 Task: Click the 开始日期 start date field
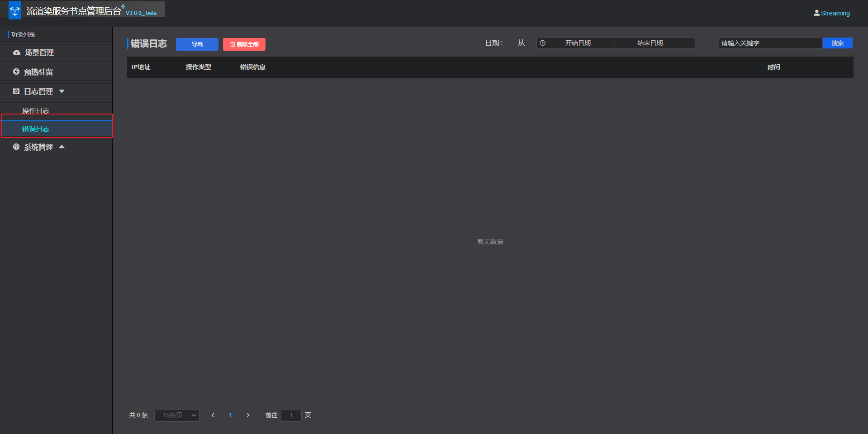578,43
